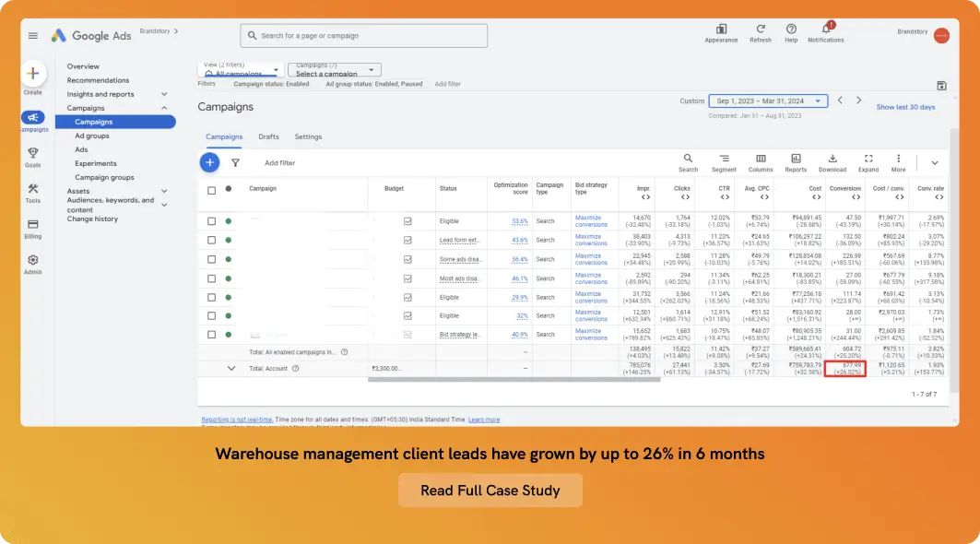Click the Help question mark icon
The width and height of the screenshot is (980, 544).
pos(791,30)
